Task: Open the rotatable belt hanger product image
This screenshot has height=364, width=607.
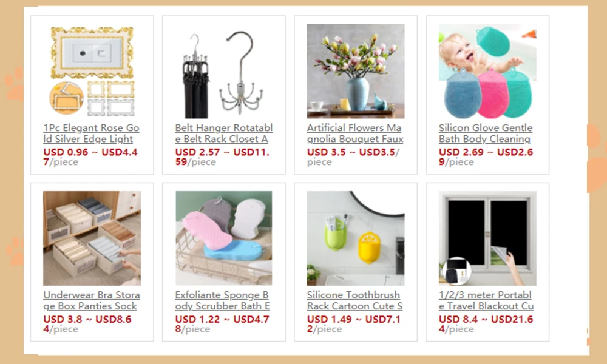Action: coord(224,71)
